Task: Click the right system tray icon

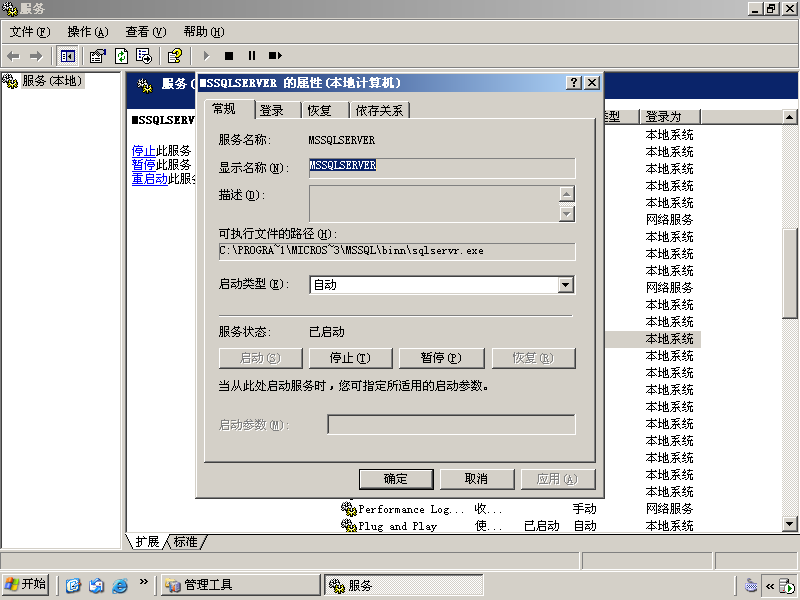Action: (x=788, y=585)
